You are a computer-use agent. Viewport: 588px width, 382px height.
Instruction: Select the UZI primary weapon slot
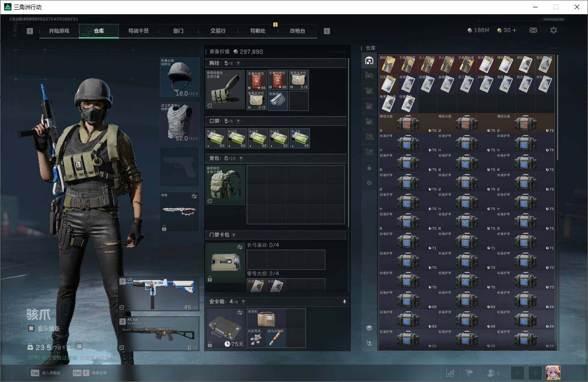click(159, 294)
